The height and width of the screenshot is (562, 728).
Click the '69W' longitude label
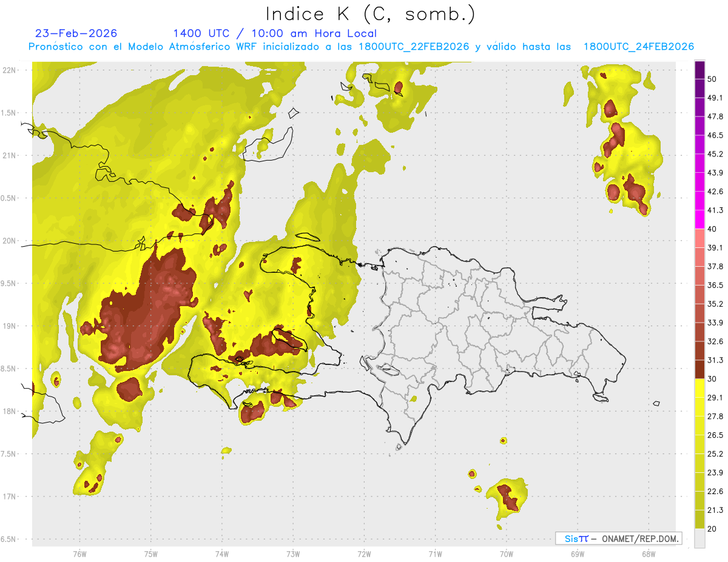click(x=577, y=554)
